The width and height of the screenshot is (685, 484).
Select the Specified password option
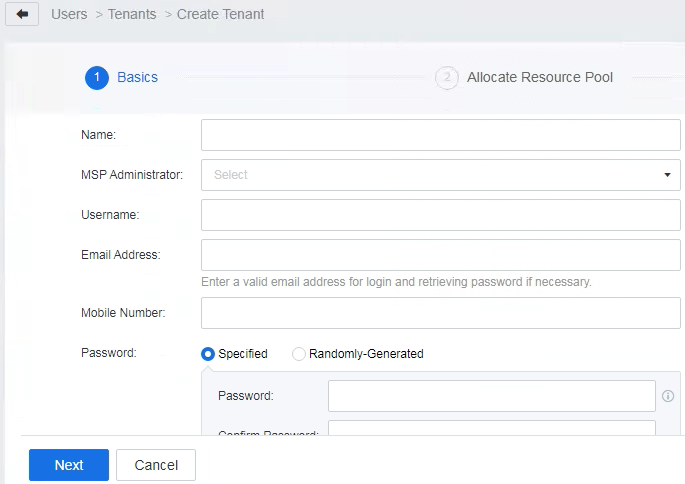tap(208, 354)
